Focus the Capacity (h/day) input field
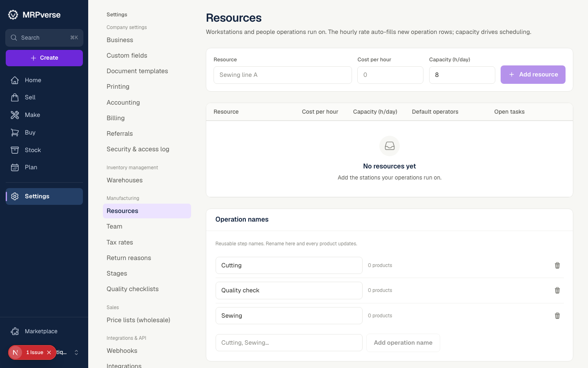 [x=462, y=75]
